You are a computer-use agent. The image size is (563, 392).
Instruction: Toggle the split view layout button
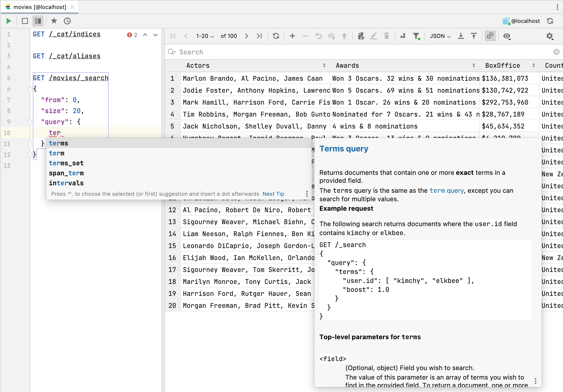tap(38, 21)
